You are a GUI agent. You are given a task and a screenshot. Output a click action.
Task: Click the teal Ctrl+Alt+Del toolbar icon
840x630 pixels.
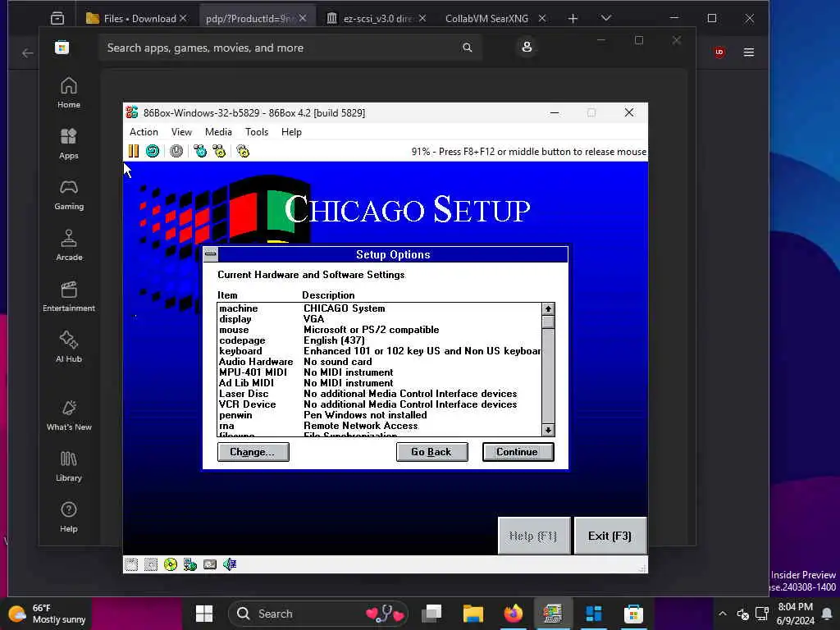(x=200, y=151)
